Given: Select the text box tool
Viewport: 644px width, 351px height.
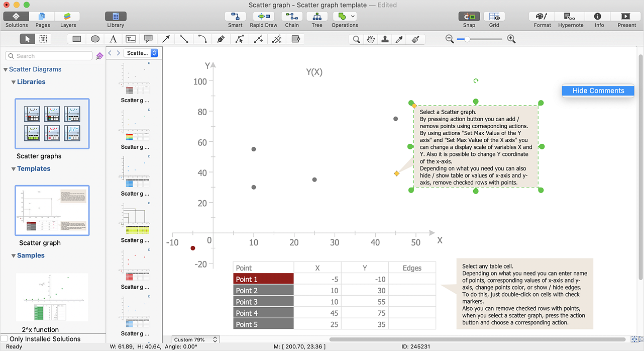Looking at the screenshot, I should pyautogui.click(x=131, y=39).
